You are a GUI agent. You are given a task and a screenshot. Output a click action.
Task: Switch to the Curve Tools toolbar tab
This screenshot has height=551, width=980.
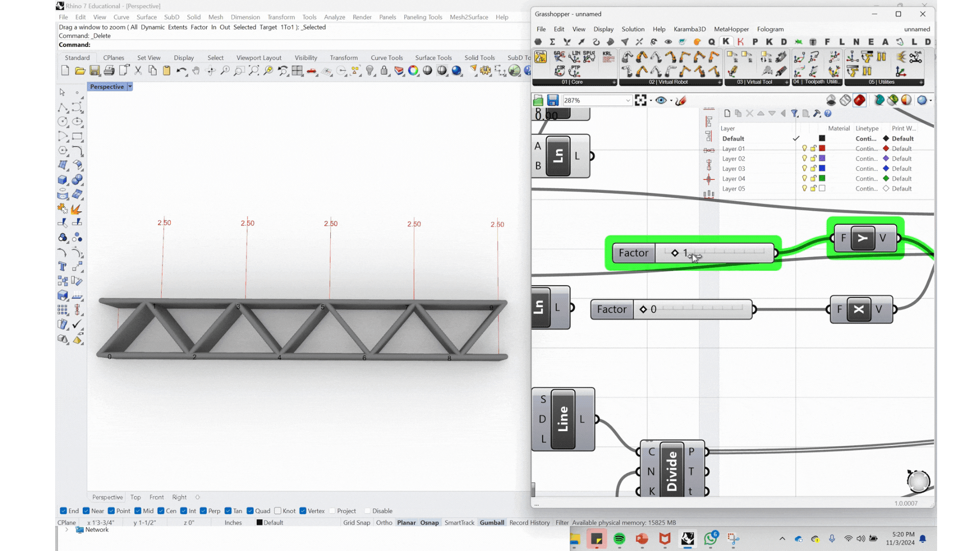point(386,58)
